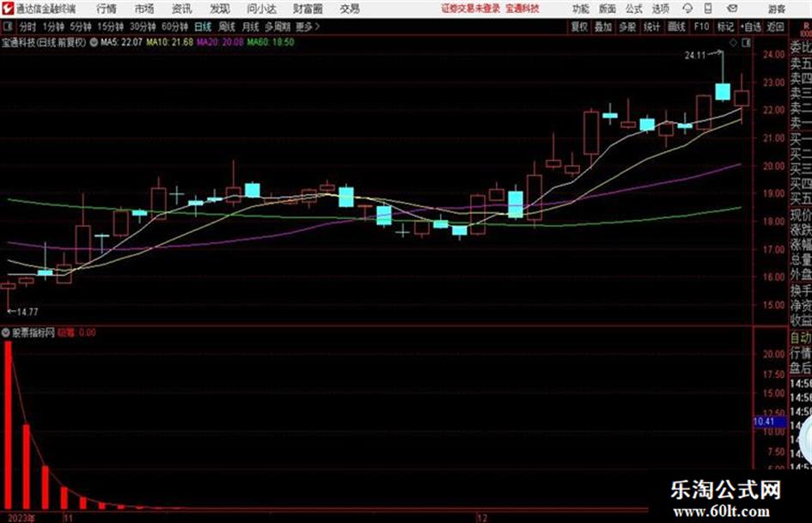Image resolution: width=812 pixels, height=523 pixels.
Task: Click the 叠加 overlay button
Action: pos(603,27)
